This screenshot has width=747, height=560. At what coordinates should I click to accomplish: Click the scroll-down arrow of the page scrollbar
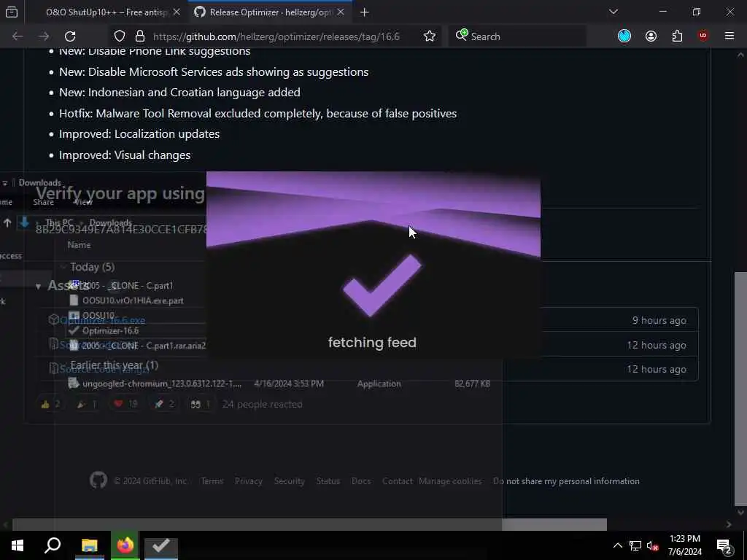[740, 513]
